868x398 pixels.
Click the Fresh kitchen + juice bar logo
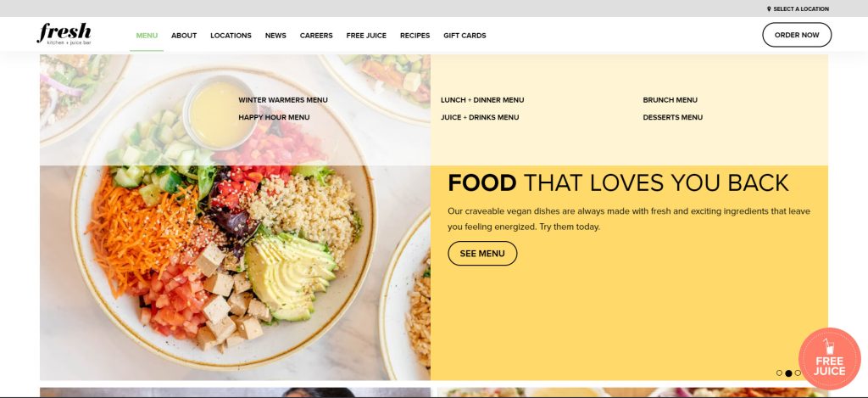[64, 34]
